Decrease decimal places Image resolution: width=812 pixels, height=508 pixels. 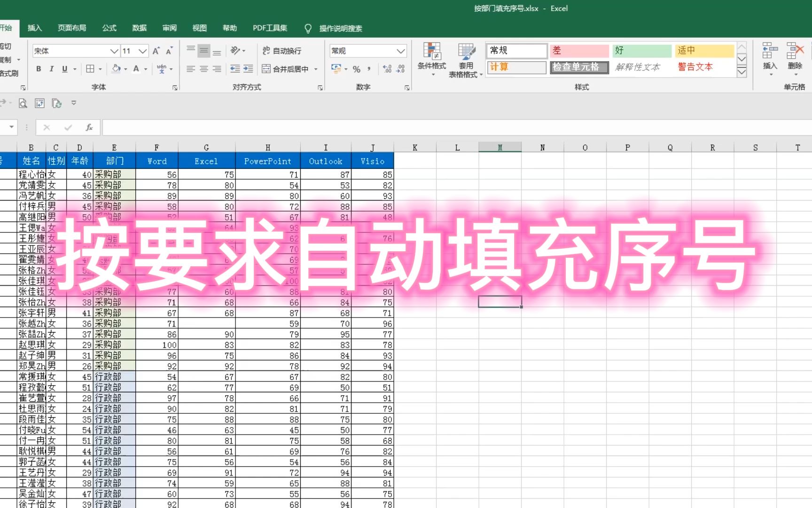click(x=400, y=69)
